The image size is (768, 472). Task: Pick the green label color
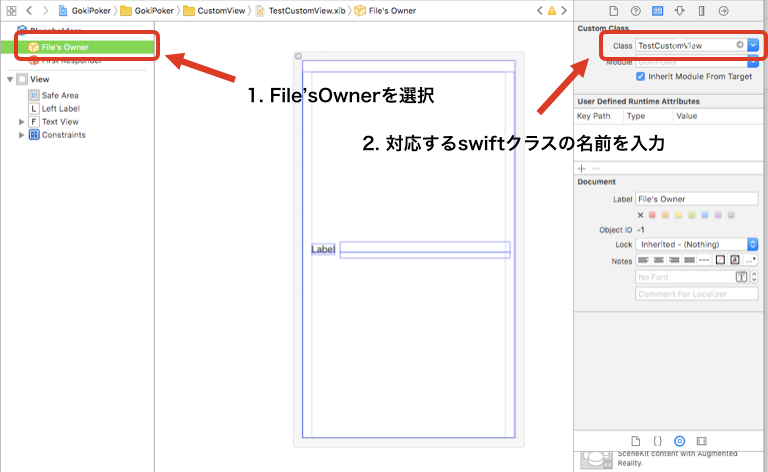pyautogui.click(x=692, y=215)
